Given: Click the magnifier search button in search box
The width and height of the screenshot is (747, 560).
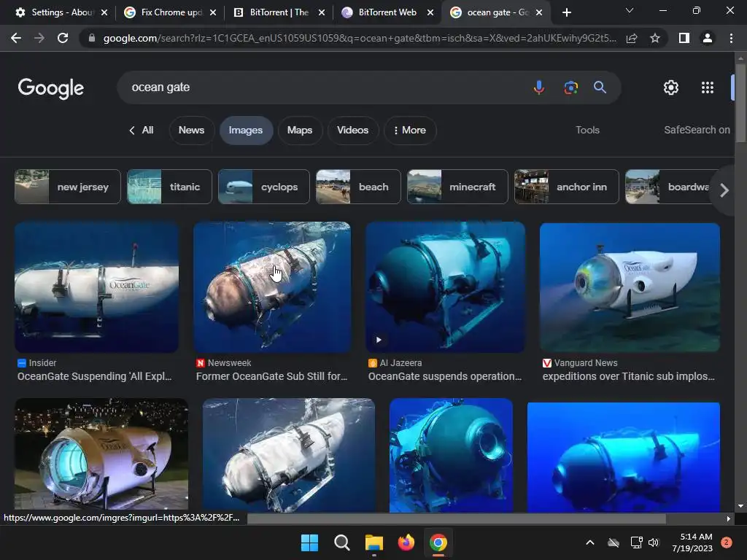Looking at the screenshot, I should coord(600,87).
